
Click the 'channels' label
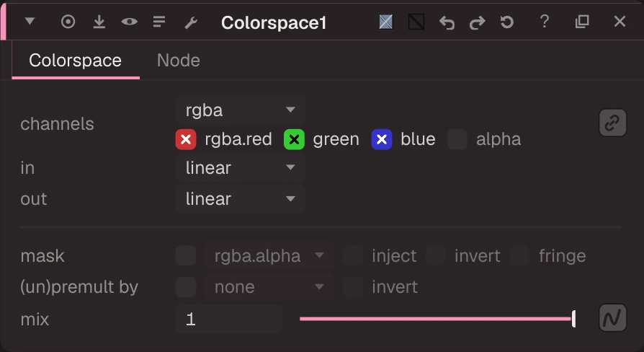pos(57,124)
